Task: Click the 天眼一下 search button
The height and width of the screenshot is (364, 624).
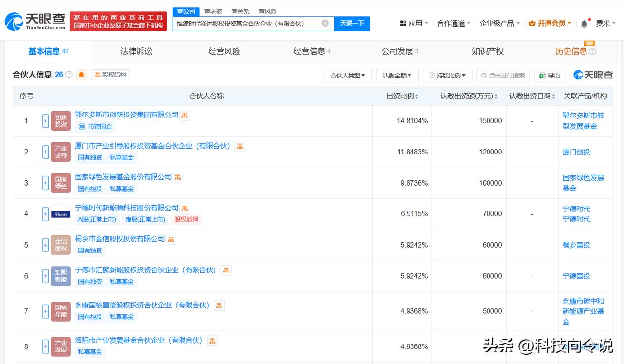Action: 352,23
